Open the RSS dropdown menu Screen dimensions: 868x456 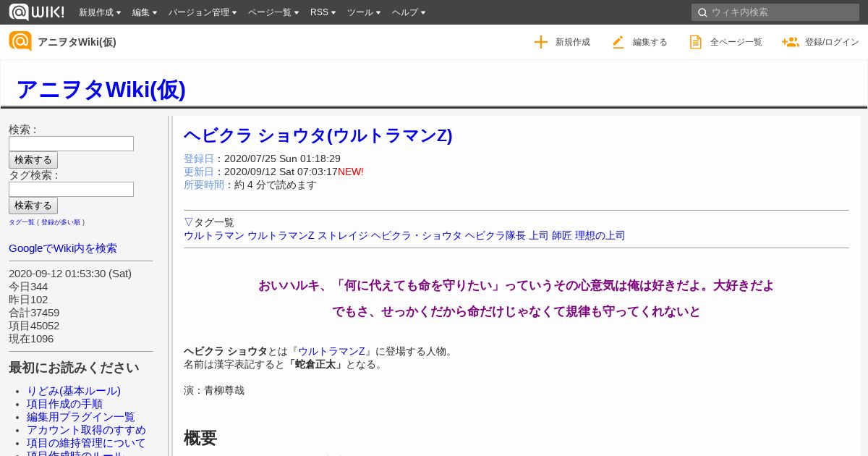pos(323,12)
